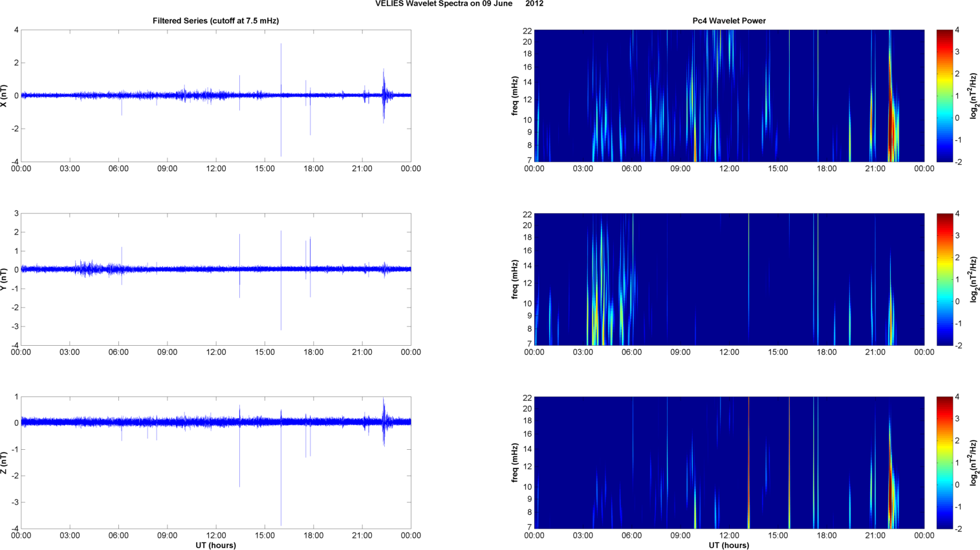Screen dimensions: 980x550
Task: Click the bottom wavelet spectrogram
Action: click(729, 463)
